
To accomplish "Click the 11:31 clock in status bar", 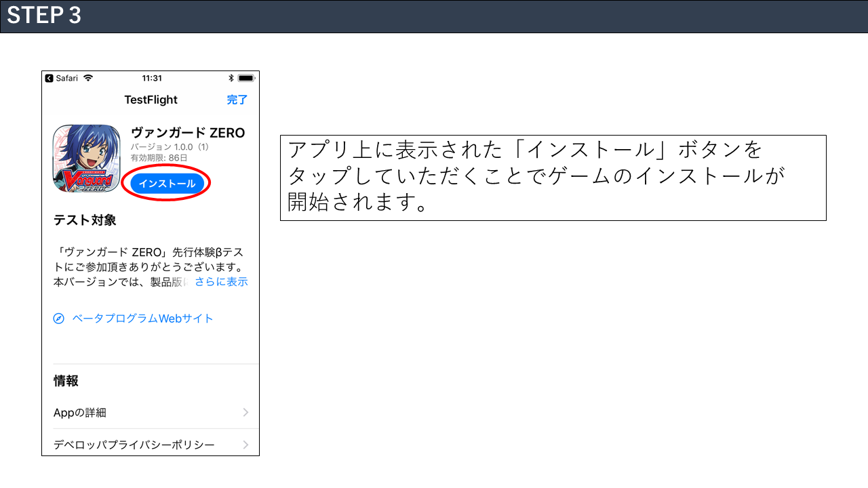I will 152,79.
